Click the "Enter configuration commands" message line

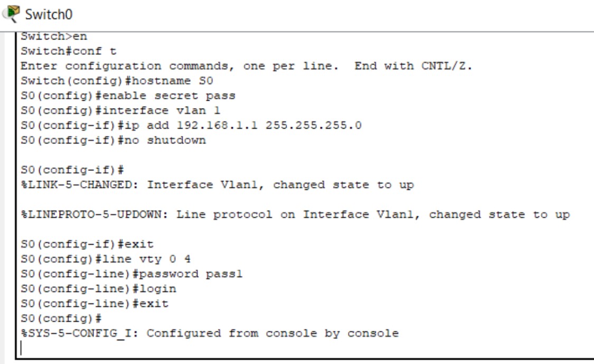[x=247, y=66]
